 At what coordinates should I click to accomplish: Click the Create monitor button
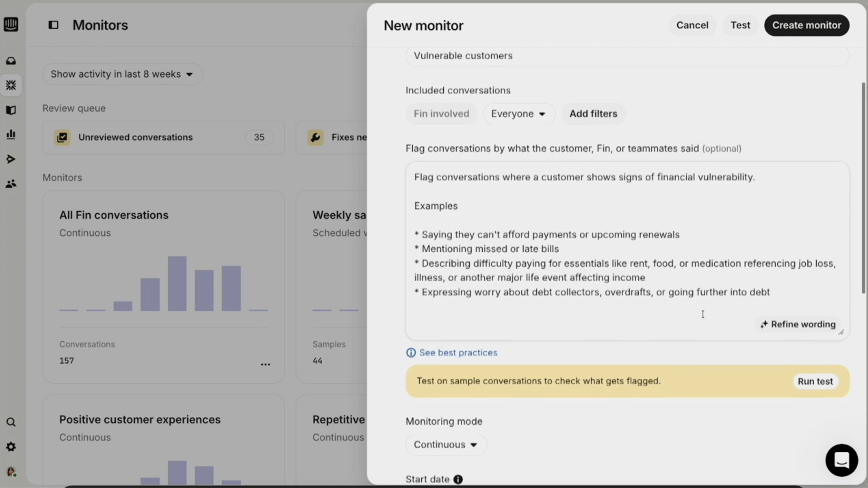[806, 25]
